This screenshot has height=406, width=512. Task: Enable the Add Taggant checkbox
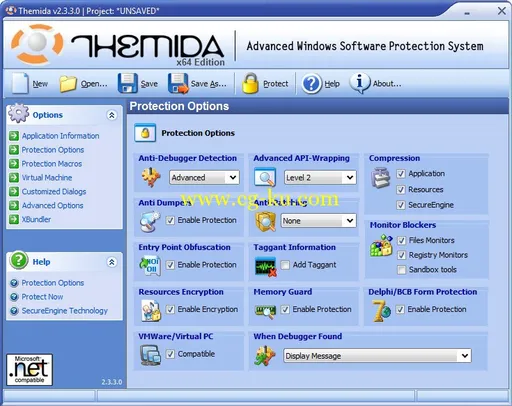coord(285,265)
